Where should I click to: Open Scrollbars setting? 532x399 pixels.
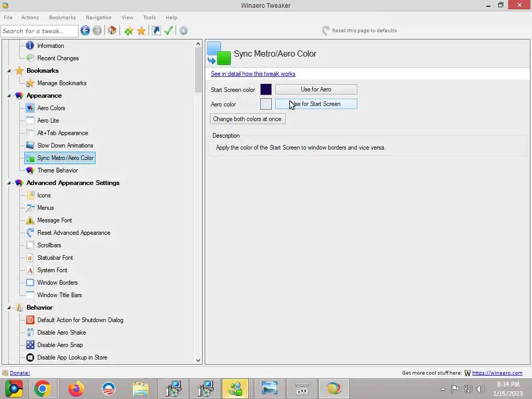click(x=49, y=245)
